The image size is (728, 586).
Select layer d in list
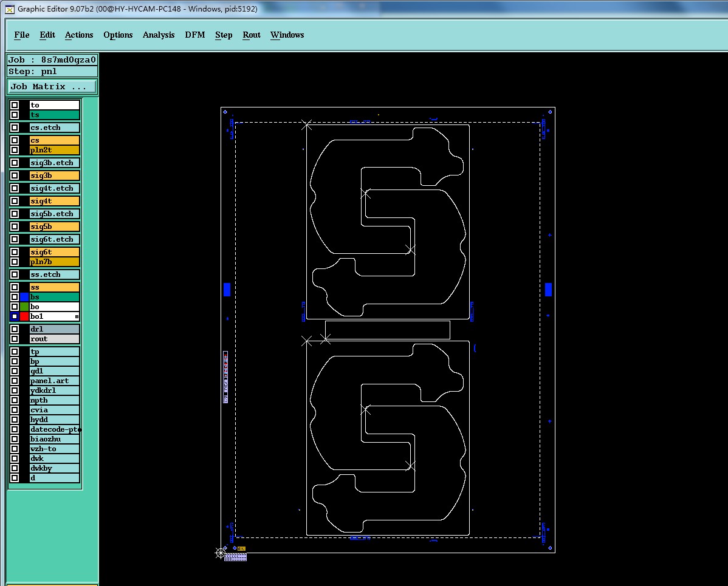point(54,479)
